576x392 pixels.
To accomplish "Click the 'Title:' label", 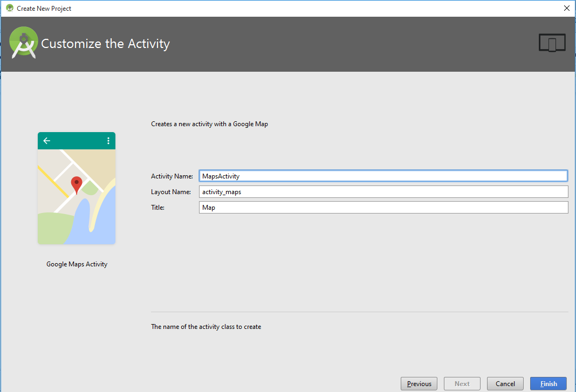I will point(157,208).
